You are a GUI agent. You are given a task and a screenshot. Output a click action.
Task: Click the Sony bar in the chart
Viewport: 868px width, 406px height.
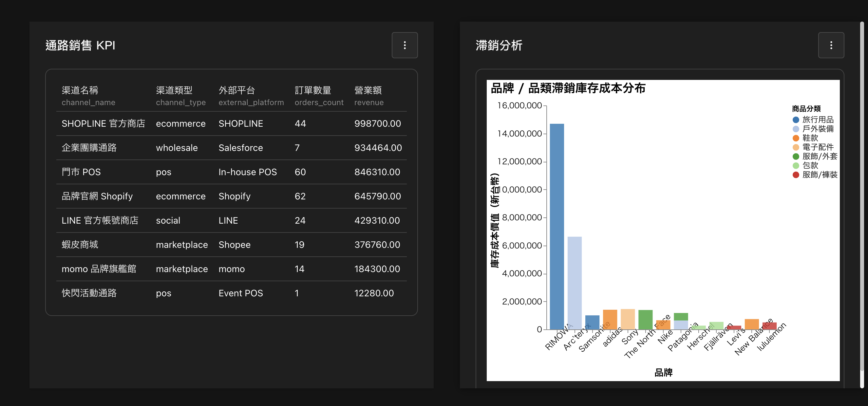click(x=627, y=319)
